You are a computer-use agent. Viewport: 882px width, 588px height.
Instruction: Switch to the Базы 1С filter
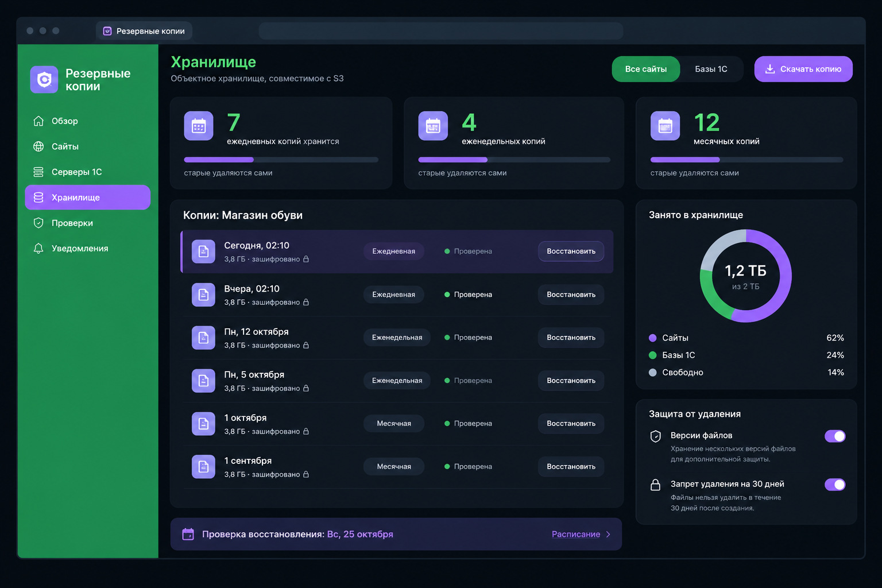coord(711,69)
